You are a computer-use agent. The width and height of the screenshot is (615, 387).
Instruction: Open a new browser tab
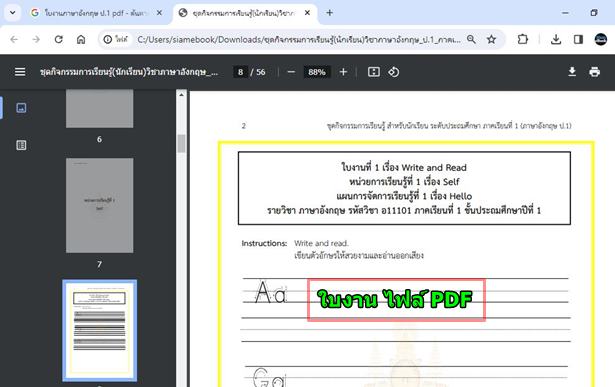click(x=329, y=13)
